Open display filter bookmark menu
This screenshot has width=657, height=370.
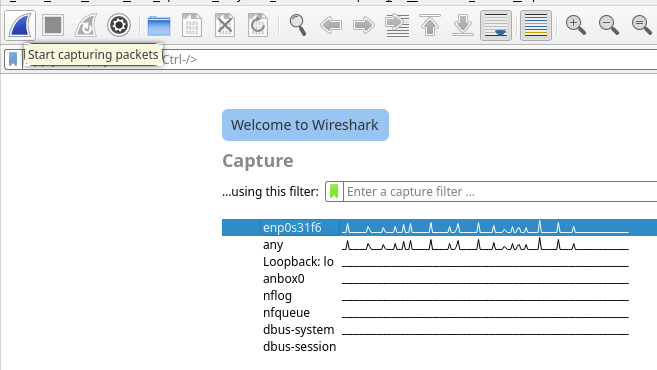(13, 59)
